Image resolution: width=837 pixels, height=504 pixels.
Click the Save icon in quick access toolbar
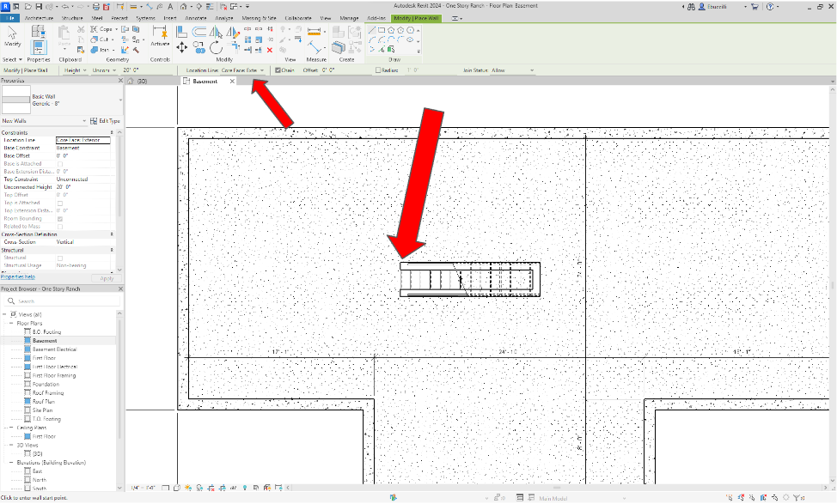pyautogui.click(x=39, y=7)
